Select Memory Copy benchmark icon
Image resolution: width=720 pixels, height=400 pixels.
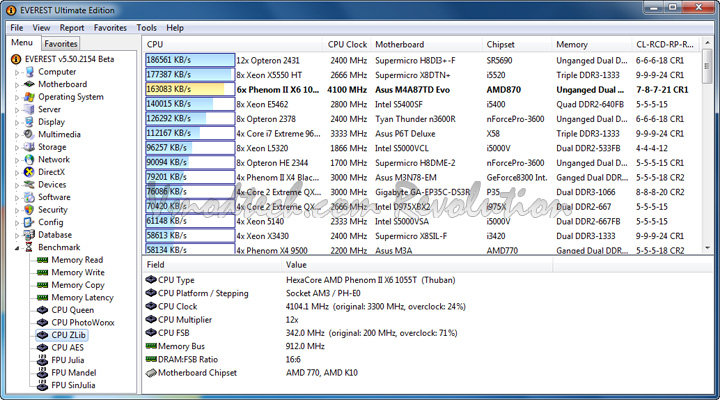[42, 285]
